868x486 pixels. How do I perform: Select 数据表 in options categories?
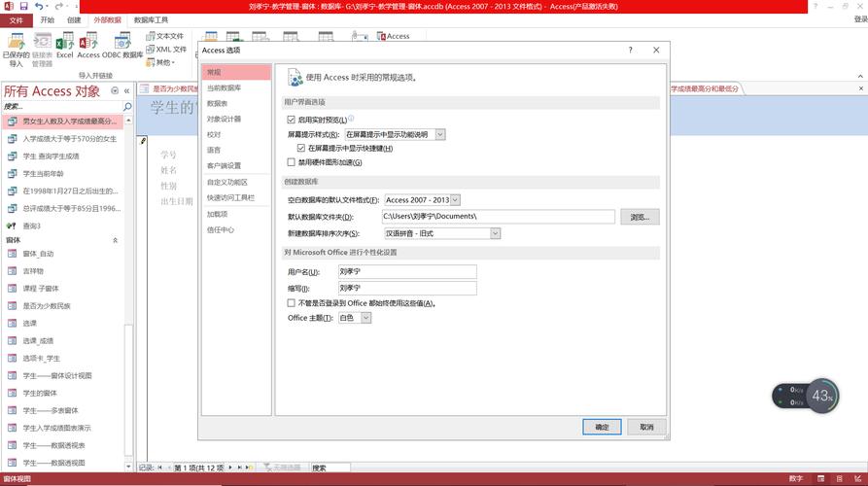pos(236,103)
